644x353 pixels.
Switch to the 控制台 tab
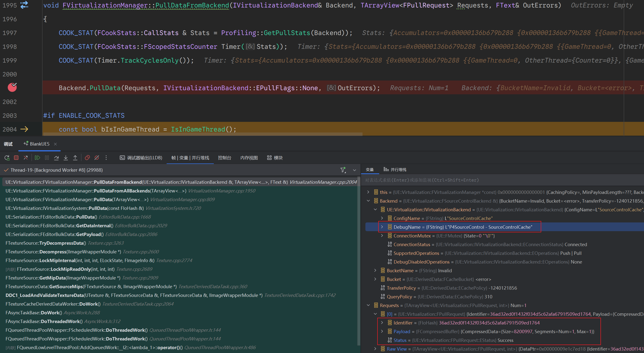click(224, 158)
